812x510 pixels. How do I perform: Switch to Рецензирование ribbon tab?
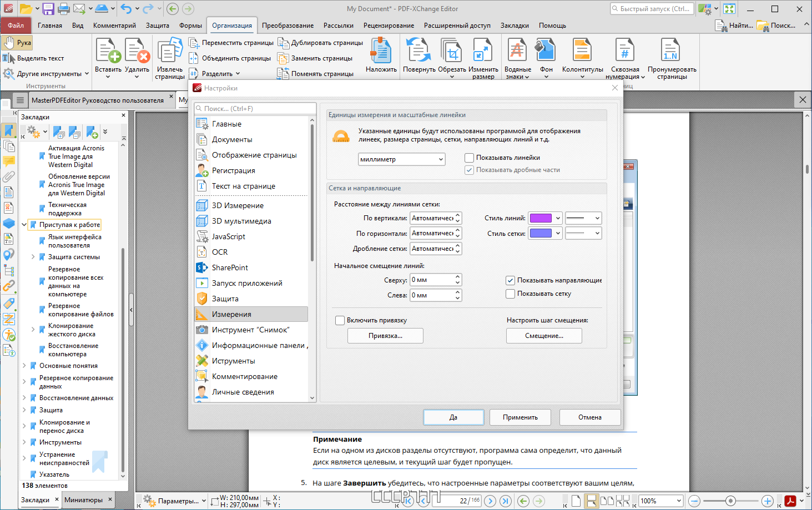(389, 26)
